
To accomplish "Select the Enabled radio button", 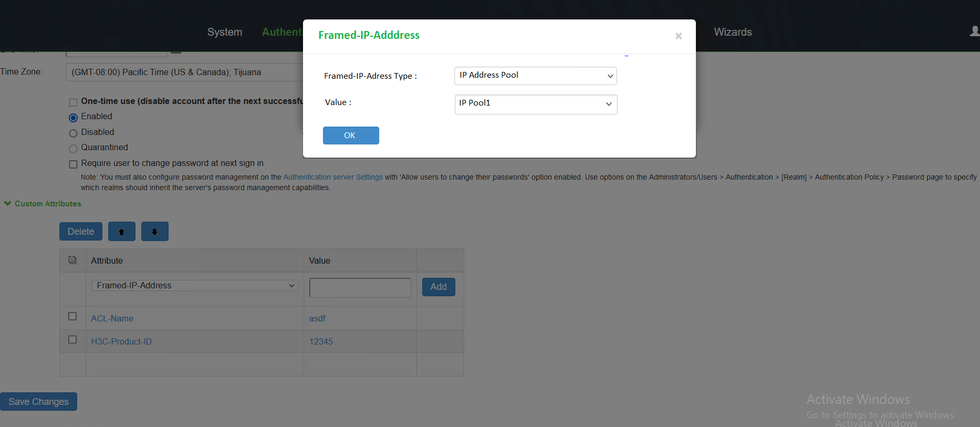I will (73, 117).
